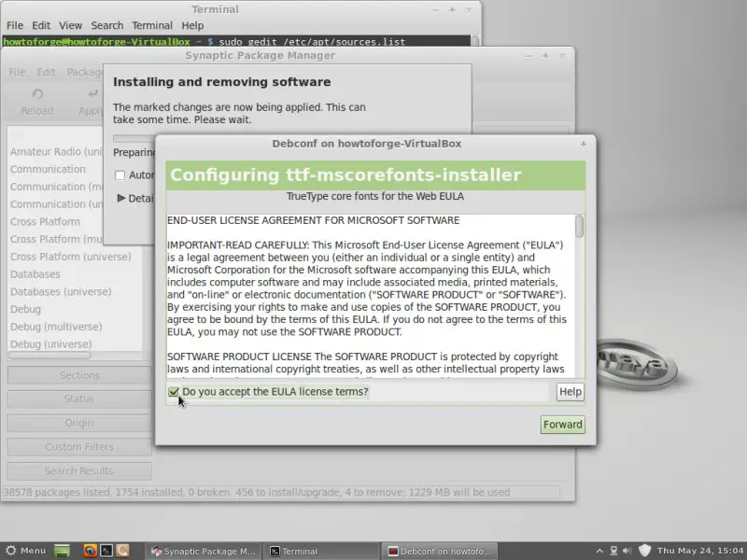Select Cross Platform (universe) section
This screenshot has height=560, width=747.
pyautogui.click(x=71, y=257)
